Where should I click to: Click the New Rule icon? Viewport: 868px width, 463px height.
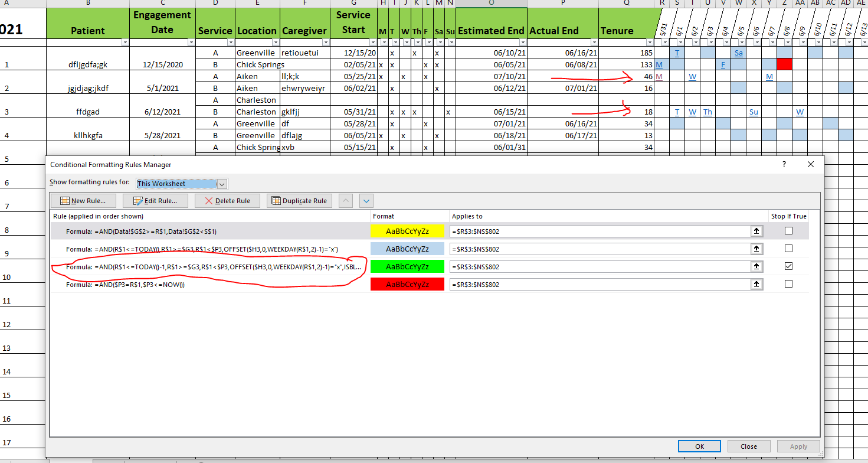coord(64,200)
